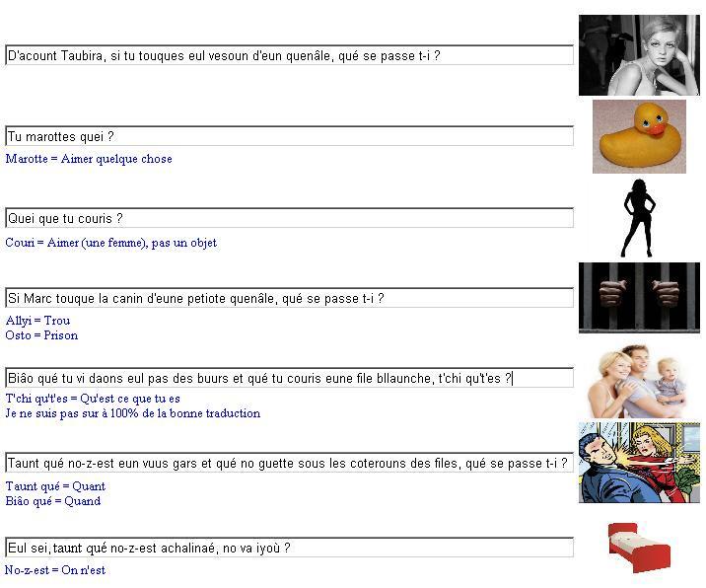This screenshot has width=706, height=588.
Task: Click the 'Couri = Aimer (une femme)' hint text
Action: (x=110, y=243)
